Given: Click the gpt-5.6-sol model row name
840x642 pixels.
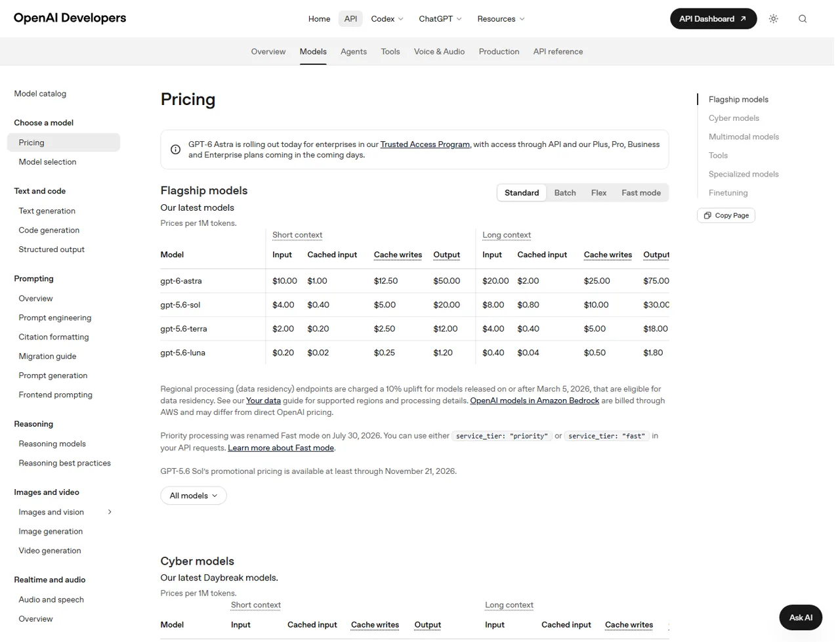Looking at the screenshot, I should pos(180,305).
